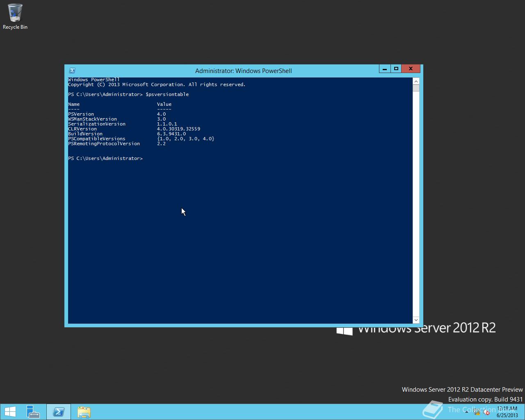This screenshot has width=525, height=420.
Task: Open the Start button on the taskbar
Action: coord(10,412)
